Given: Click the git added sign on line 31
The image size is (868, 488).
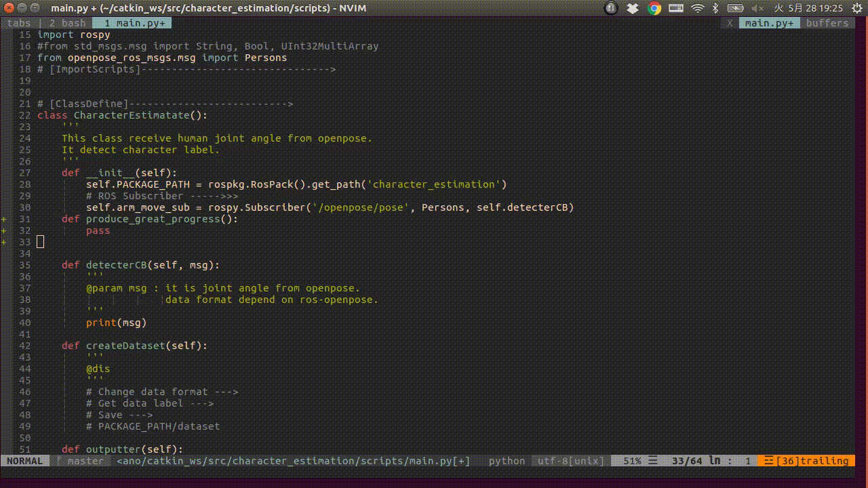Looking at the screenshot, I should coord(4,219).
